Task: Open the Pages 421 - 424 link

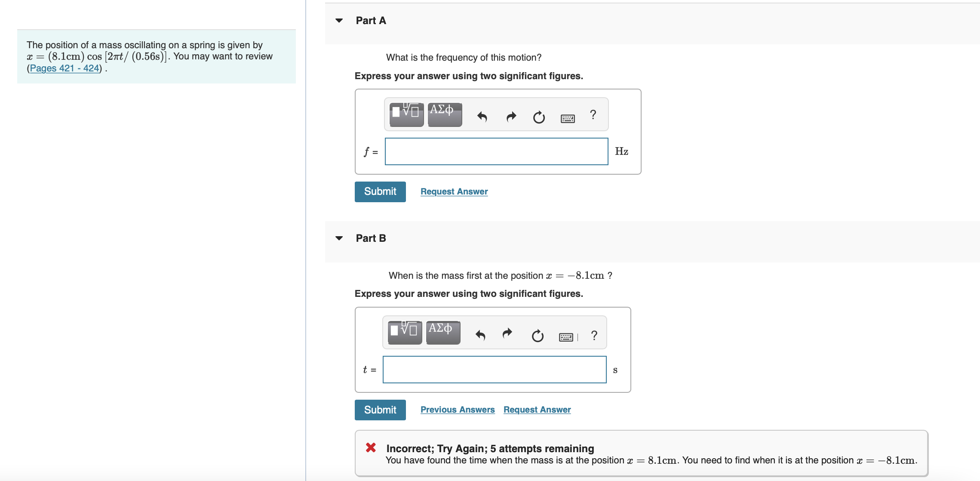Action: pyautogui.click(x=65, y=68)
